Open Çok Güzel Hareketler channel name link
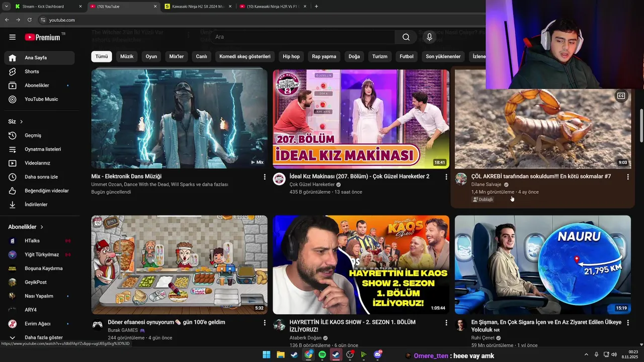The height and width of the screenshot is (362, 644). tap(312, 185)
